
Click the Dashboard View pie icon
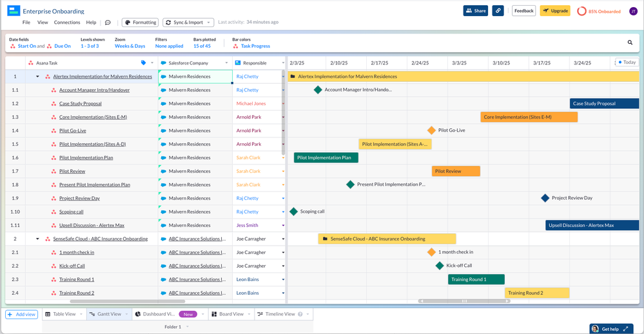pos(137,314)
